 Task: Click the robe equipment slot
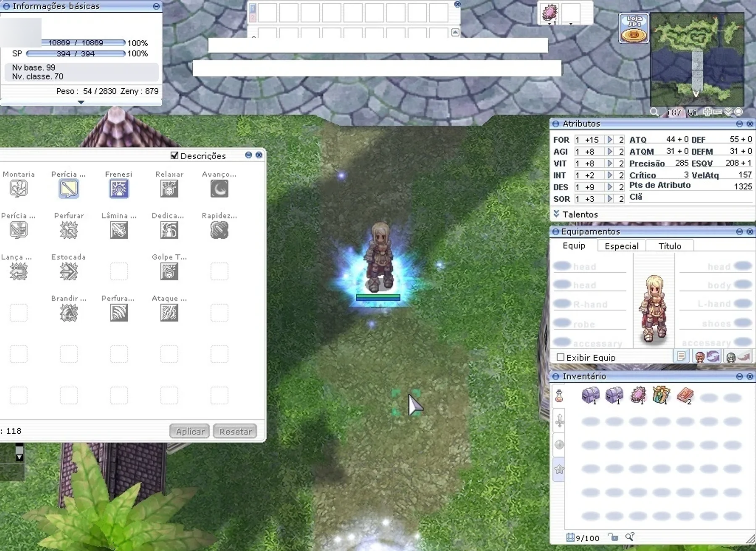590,324
